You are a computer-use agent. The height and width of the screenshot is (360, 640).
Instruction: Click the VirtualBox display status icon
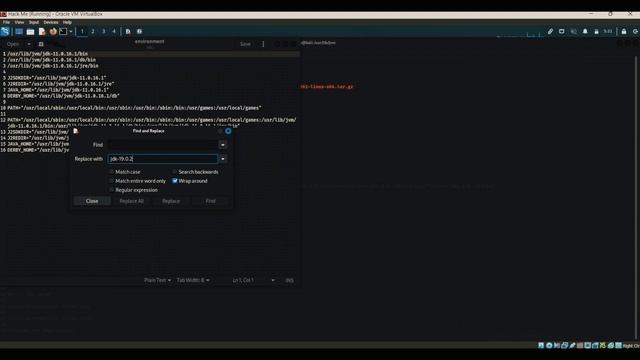click(x=588, y=345)
